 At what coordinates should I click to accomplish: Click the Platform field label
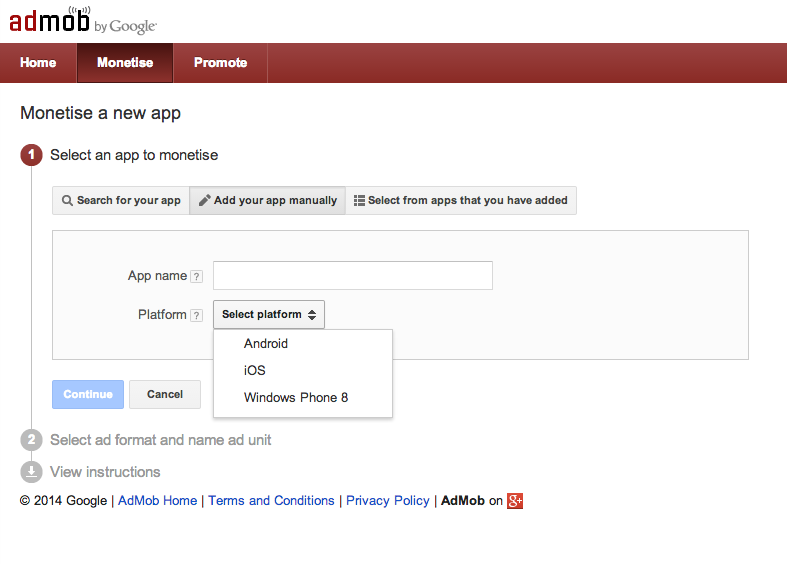(162, 315)
